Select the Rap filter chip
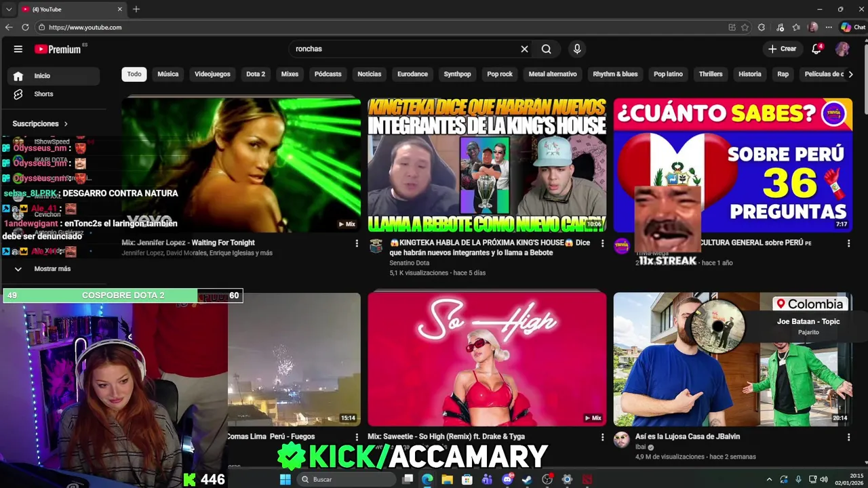 click(x=783, y=74)
